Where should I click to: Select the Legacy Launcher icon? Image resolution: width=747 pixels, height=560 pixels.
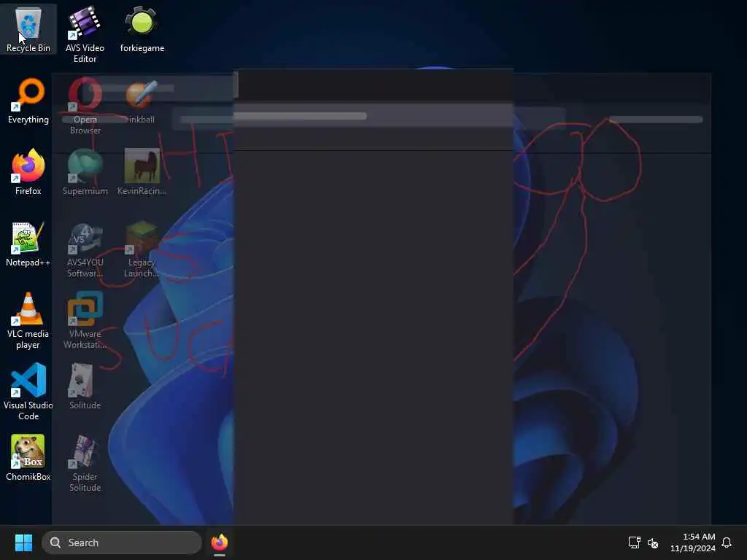(142, 249)
